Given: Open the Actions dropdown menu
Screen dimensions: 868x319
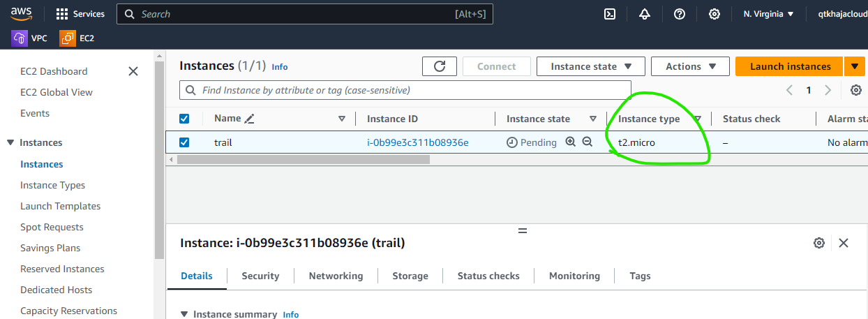Looking at the screenshot, I should pos(690,66).
